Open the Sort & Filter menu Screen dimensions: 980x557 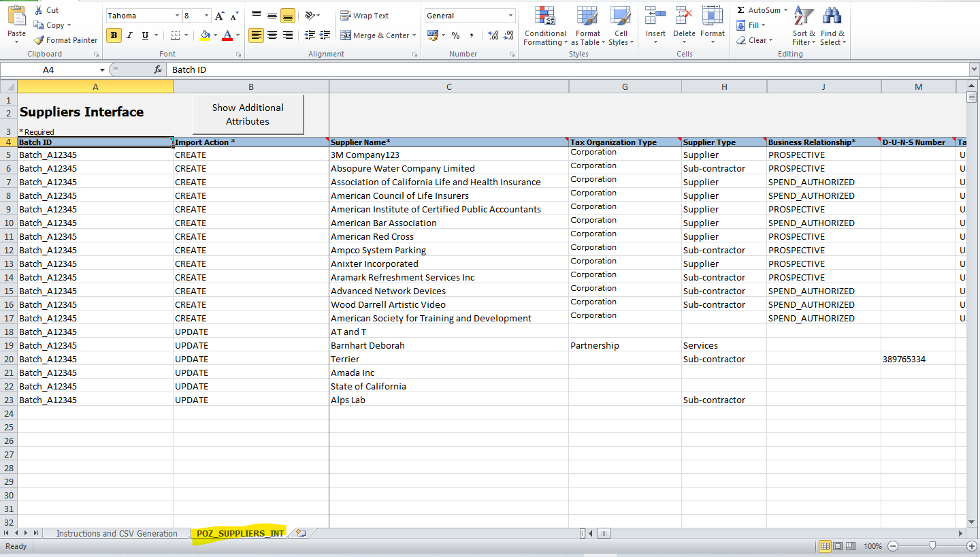tap(804, 27)
